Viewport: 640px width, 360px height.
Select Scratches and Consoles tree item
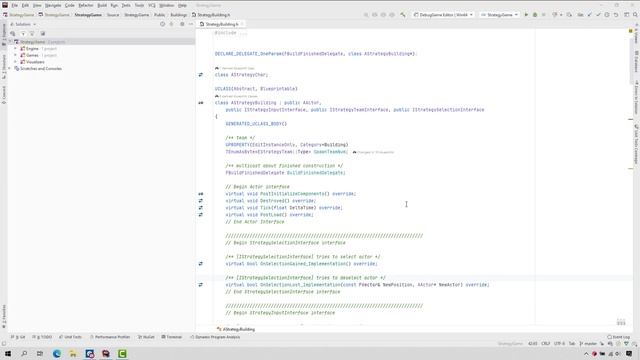pyautogui.click(x=41, y=69)
